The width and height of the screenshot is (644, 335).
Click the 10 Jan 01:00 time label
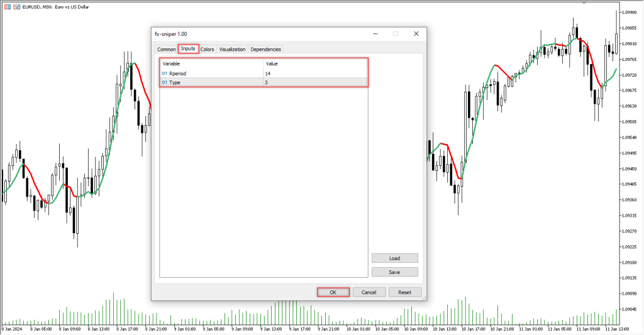point(357,329)
